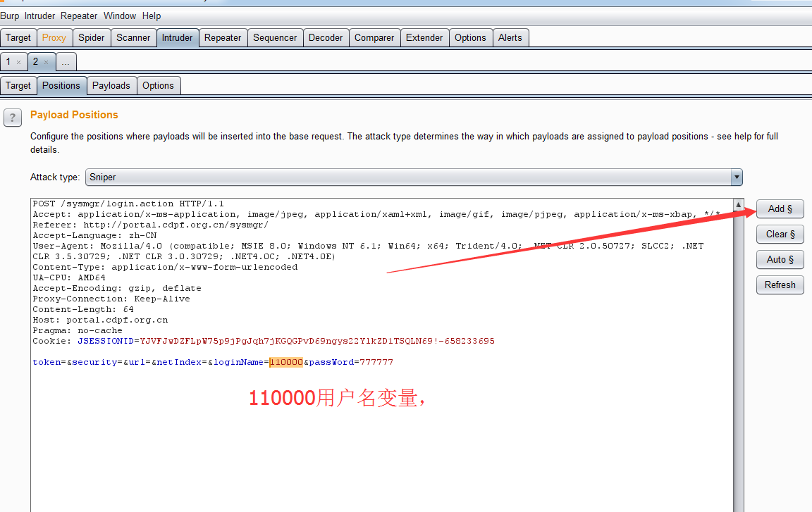Click the Auto § button
The height and width of the screenshot is (512, 812).
coord(780,260)
